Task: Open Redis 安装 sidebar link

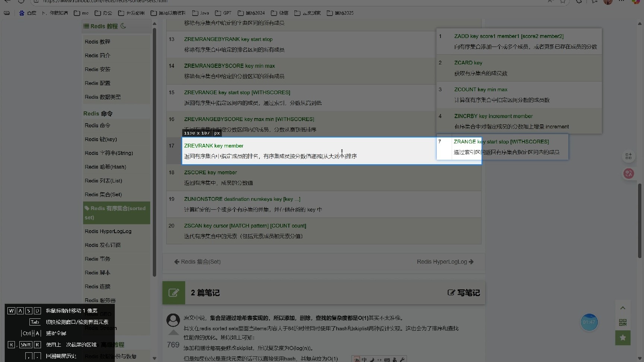Action: tap(97, 69)
